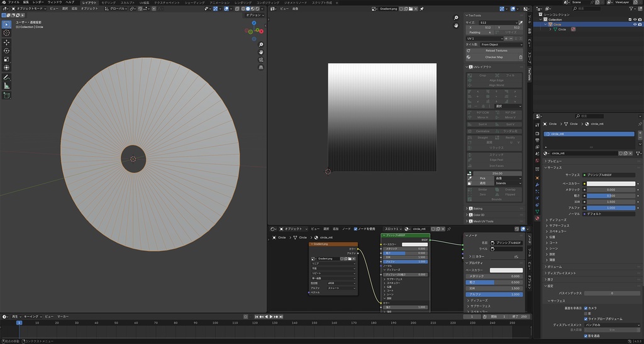The height and width of the screenshot is (344, 644).
Task: Open グローバル transform orientation dropdown
Action: pyautogui.click(x=115, y=8)
